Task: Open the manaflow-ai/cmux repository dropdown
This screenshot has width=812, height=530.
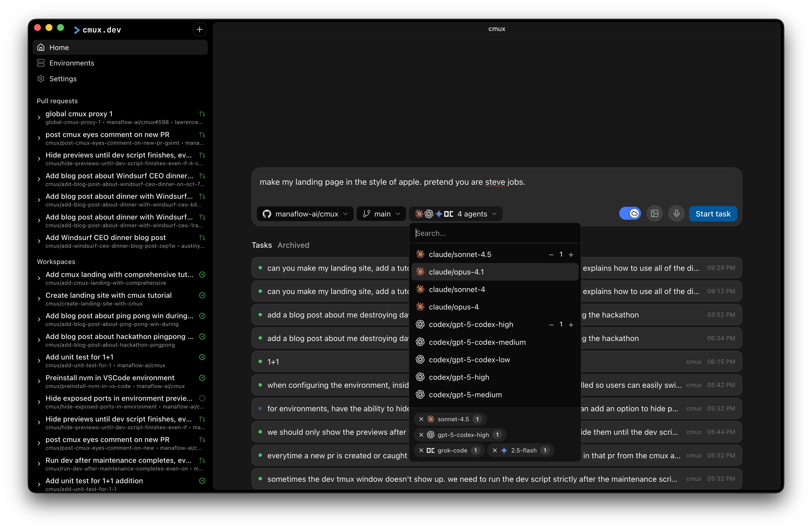Action: click(x=305, y=214)
